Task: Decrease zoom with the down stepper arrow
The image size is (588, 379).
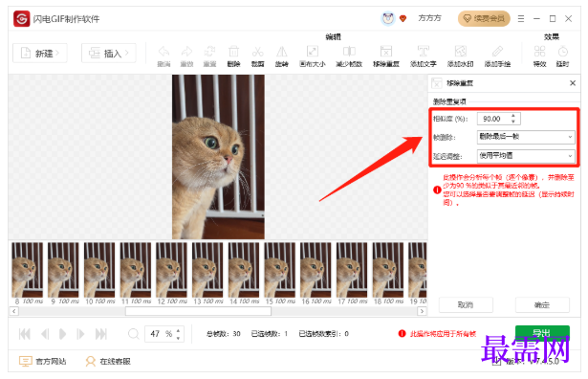Action: (179, 337)
